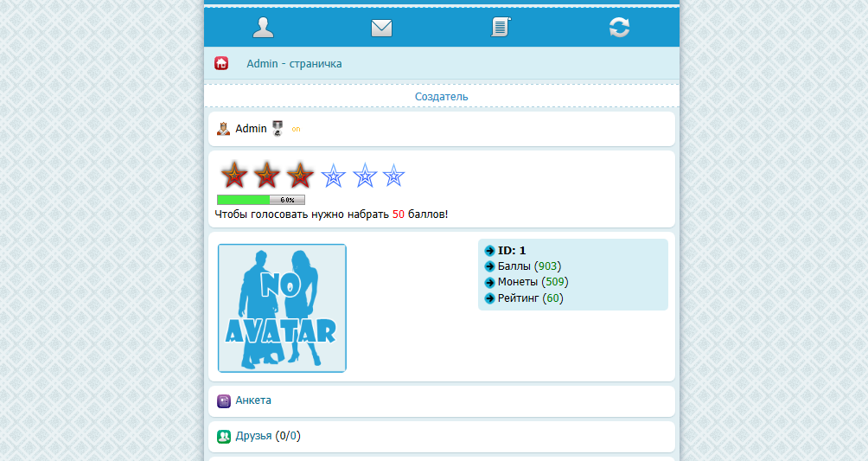Click the orange 'on' status label

297,129
